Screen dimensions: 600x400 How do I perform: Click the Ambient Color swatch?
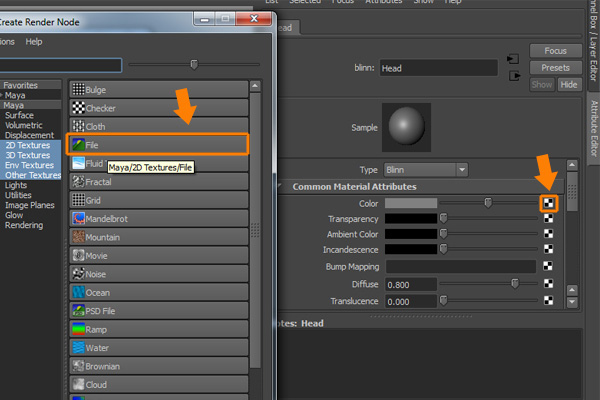(411, 234)
